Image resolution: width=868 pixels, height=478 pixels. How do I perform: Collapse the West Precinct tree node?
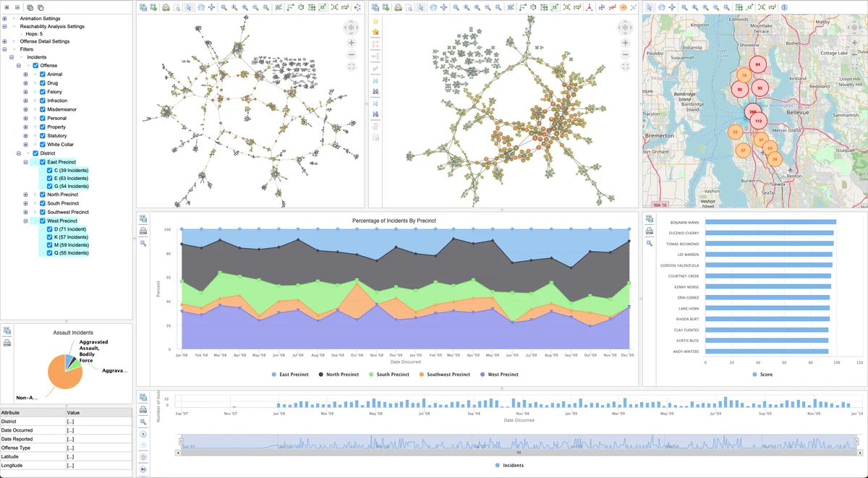[x=26, y=221]
